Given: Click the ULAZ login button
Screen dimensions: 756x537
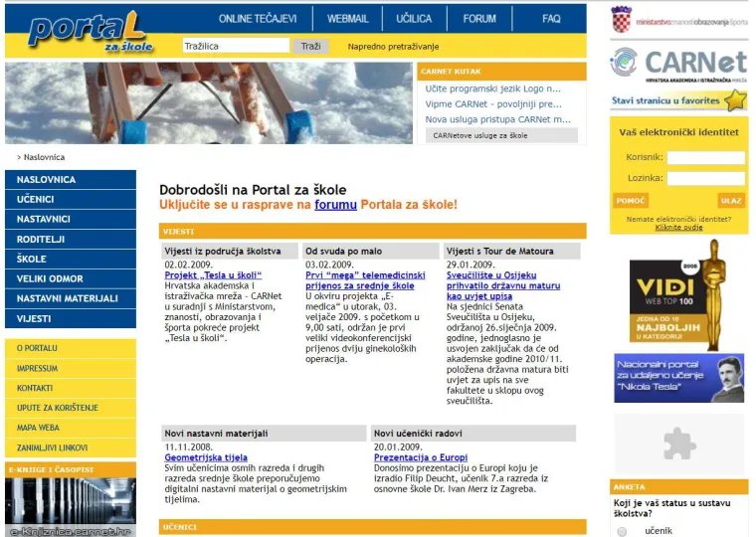Looking at the screenshot, I should 731,201.
